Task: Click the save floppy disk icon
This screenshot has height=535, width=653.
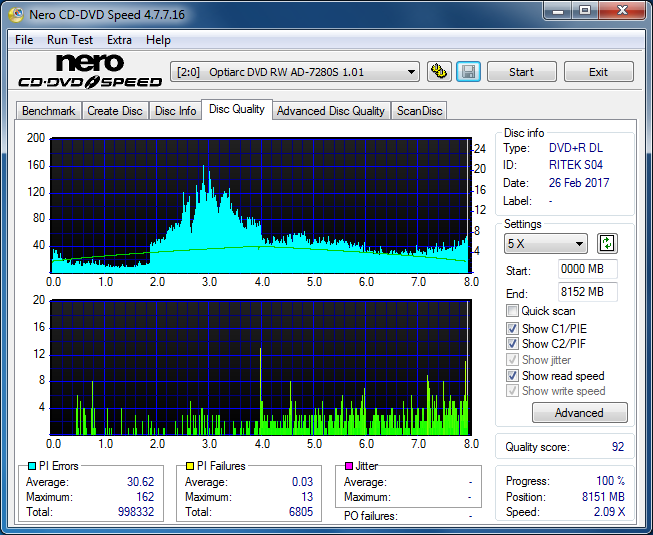Action: [x=469, y=72]
